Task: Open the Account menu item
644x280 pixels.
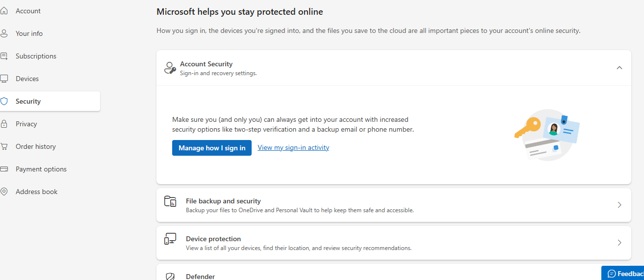Action: click(28, 11)
